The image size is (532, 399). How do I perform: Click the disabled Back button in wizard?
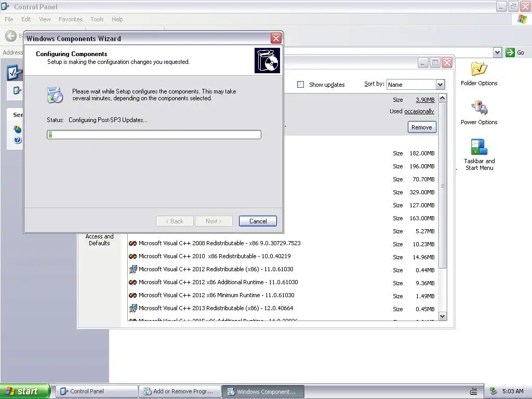click(x=175, y=221)
